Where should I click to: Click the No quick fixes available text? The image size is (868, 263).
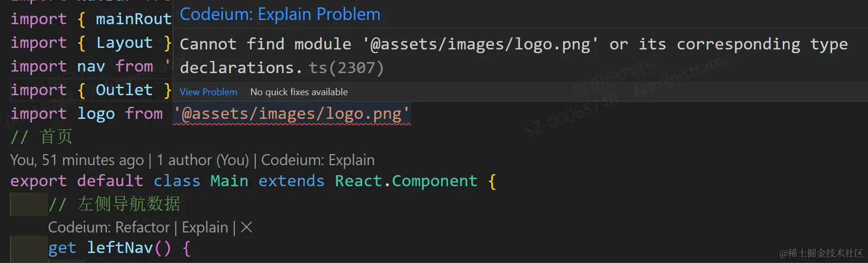(298, 92)
